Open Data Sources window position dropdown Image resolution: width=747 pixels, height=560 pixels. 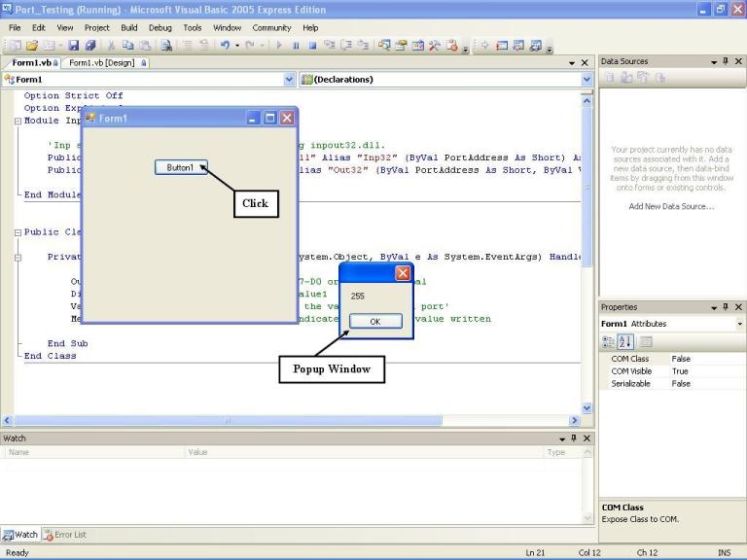click(714, 62)
